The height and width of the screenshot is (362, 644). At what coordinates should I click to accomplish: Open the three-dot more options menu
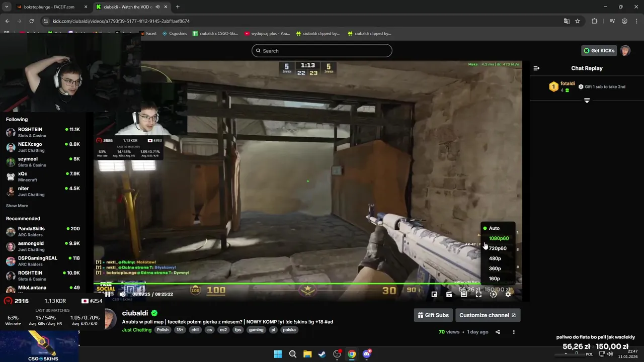tap(514, 332)
